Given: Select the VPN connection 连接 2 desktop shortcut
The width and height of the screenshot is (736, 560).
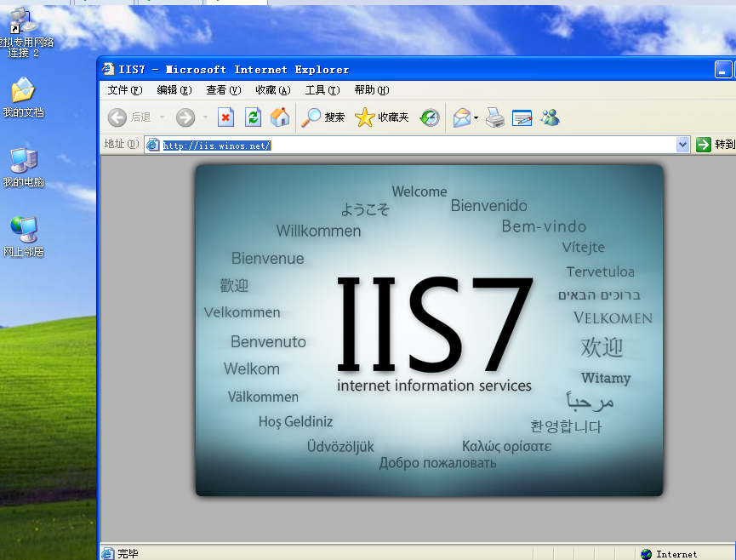Looking at the screenshot, I should pos(25,33).
